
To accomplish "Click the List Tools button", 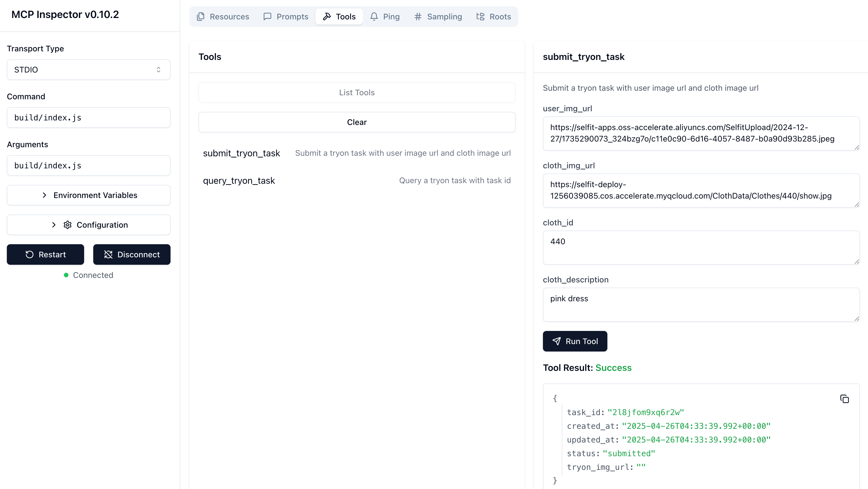I will 356,92.
